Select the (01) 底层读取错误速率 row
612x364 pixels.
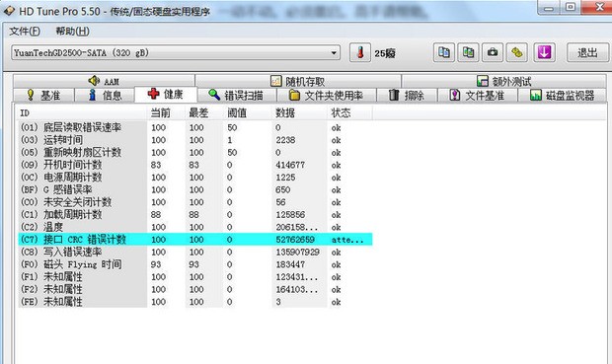(x=195, y=127)
